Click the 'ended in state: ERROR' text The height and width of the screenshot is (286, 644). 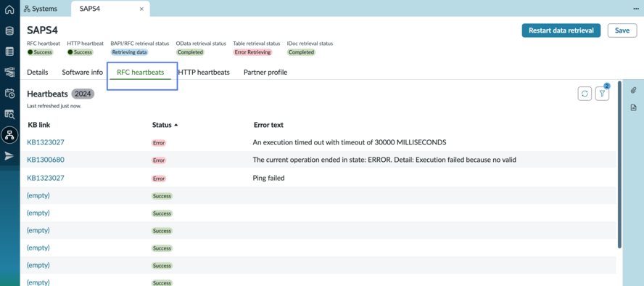coord(384,160)
